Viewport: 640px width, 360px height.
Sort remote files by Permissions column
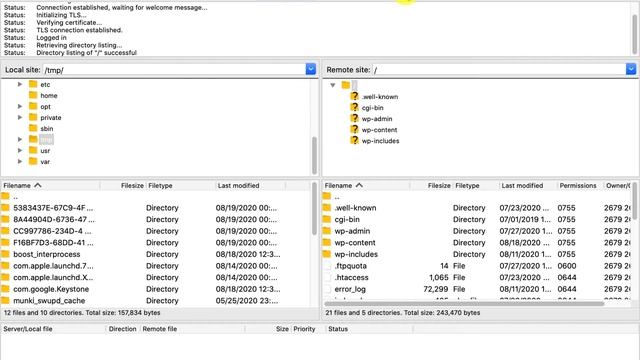pos(580,186)
